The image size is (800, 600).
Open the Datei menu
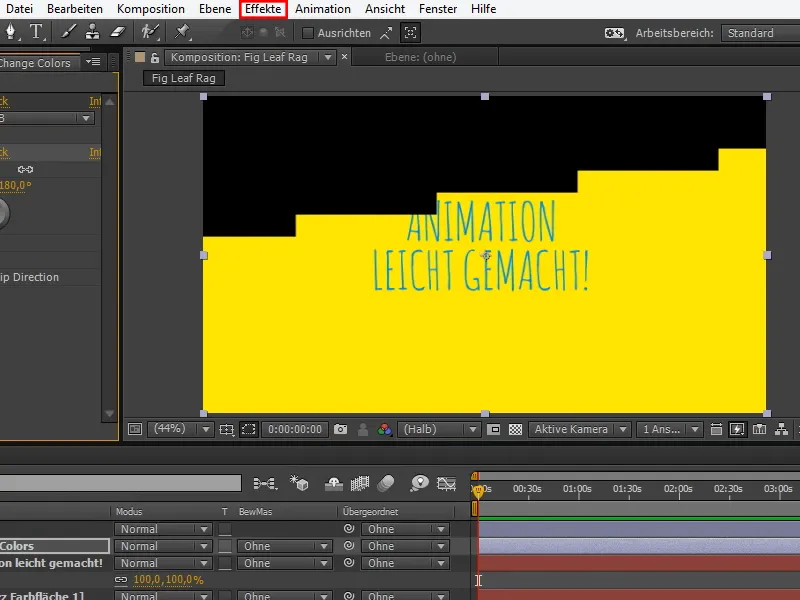coord(19,9)
